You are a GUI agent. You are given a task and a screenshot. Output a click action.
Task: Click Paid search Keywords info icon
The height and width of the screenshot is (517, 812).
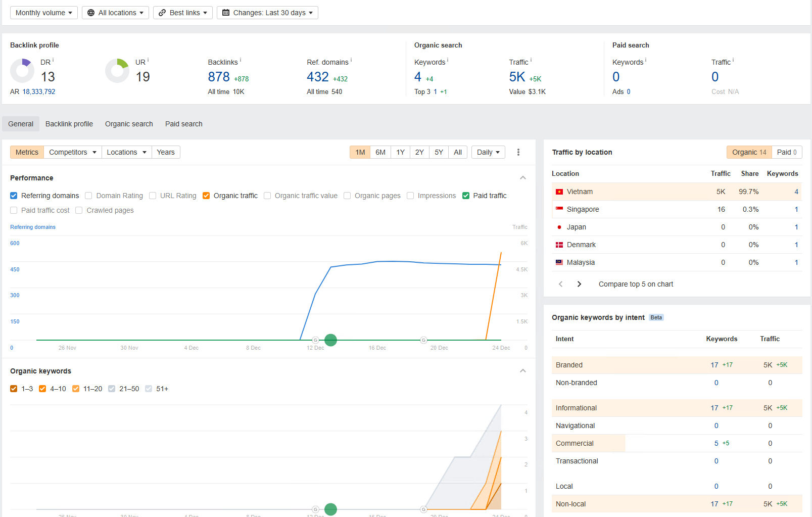tap(646, 60)
